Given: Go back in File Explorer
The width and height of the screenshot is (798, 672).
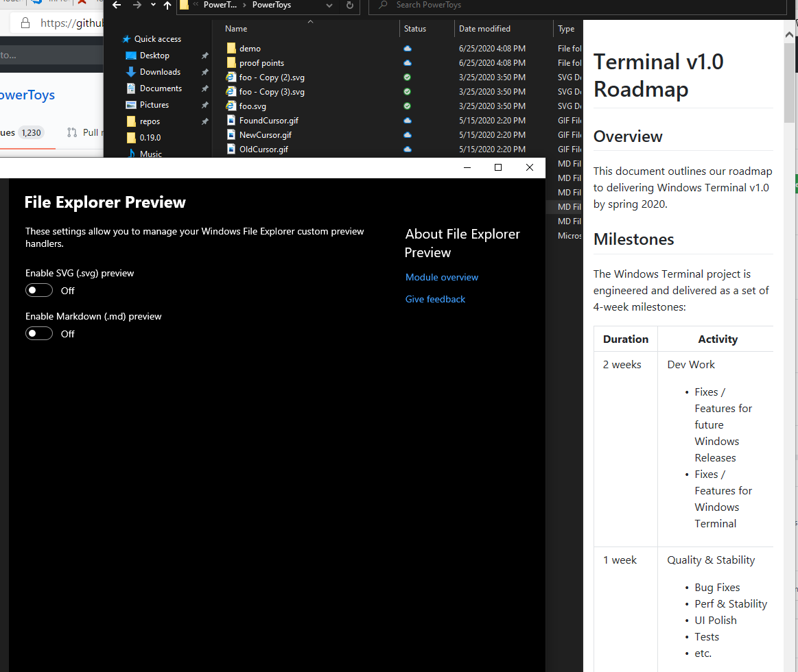Looking at the screenshot, I should [x=117, y=5].
